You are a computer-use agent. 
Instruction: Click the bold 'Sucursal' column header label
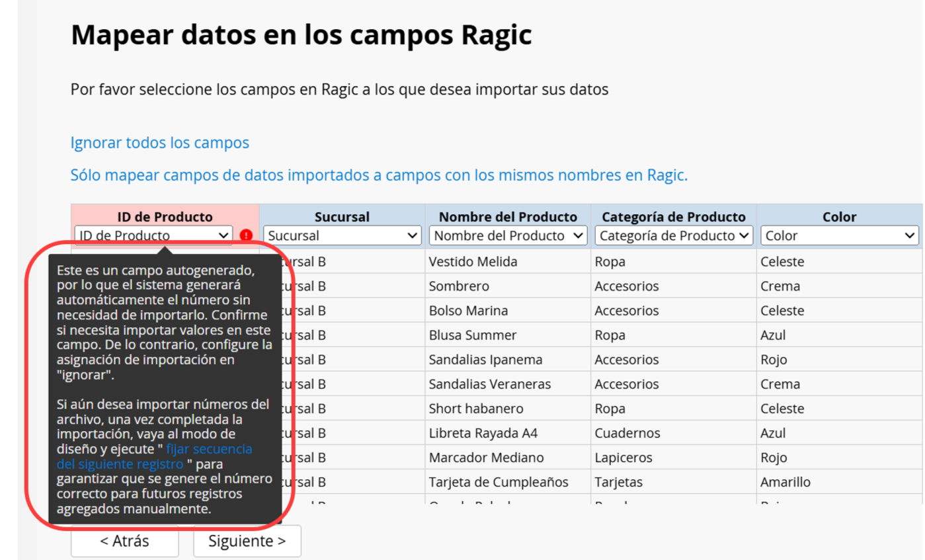342,217
